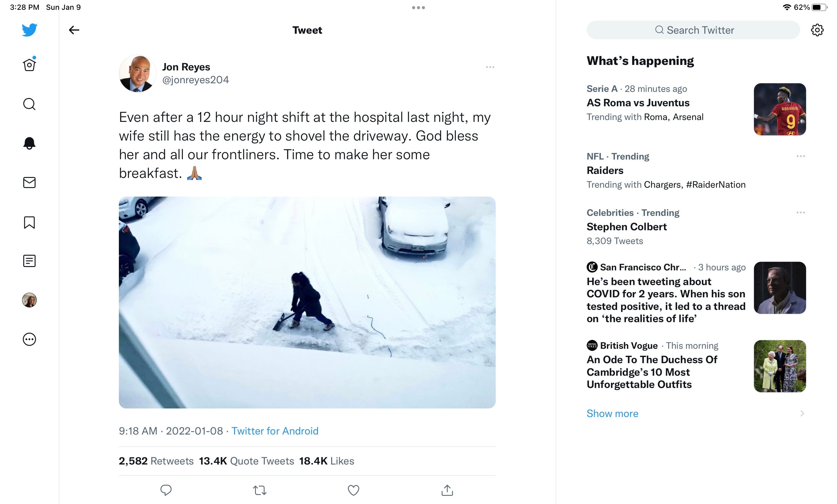
Task: Open British Vogue article thumbnail
Action: tap(780, 366)
